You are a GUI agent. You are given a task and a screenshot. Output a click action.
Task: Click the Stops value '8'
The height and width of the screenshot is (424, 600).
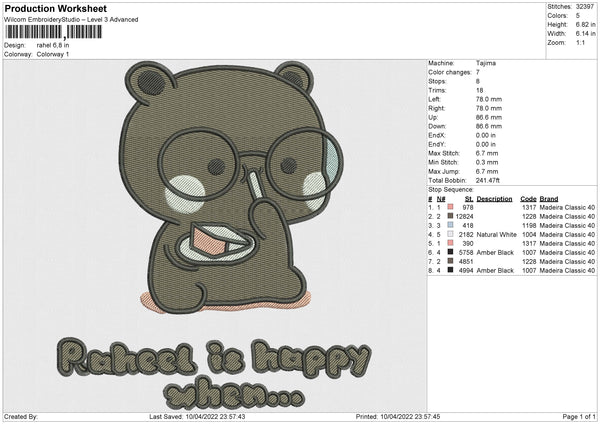click(478, 81)
